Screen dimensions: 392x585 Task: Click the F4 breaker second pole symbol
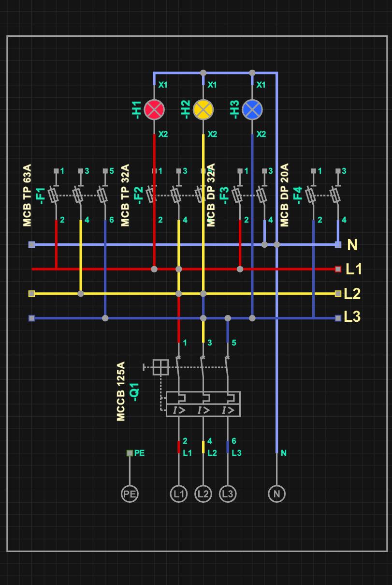pyautogui.click(x=335, y=195)
